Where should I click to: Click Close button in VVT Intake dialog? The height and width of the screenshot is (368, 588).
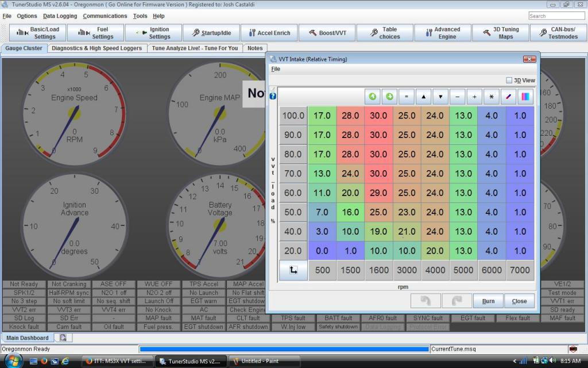click(519, 301)
